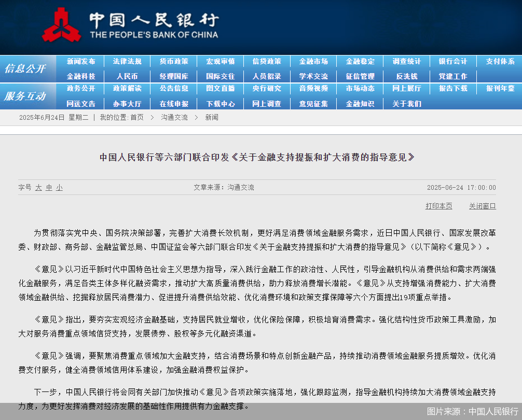The height and width of the screenshot is (420, 522).
Task: Click 打印本页 to print this page
Action: [x=438, y=206]
